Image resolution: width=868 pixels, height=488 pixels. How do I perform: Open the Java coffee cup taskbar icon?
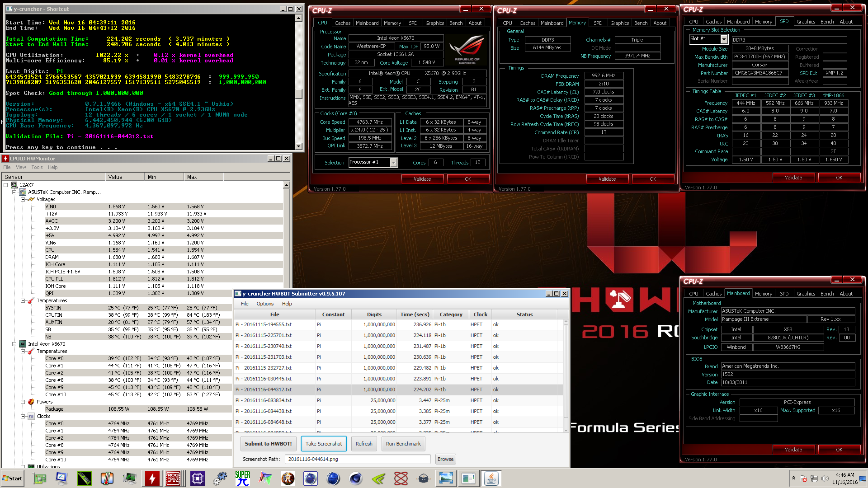(491, 479)
